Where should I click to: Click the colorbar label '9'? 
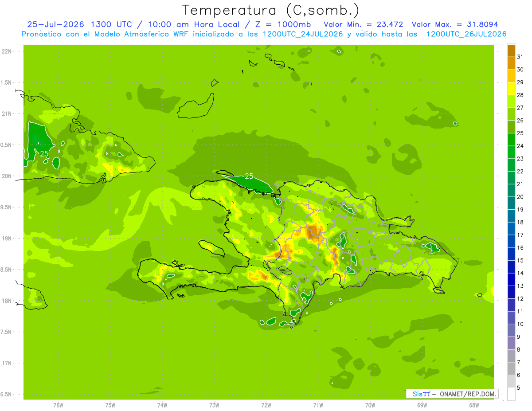click(x=519, y=337)
